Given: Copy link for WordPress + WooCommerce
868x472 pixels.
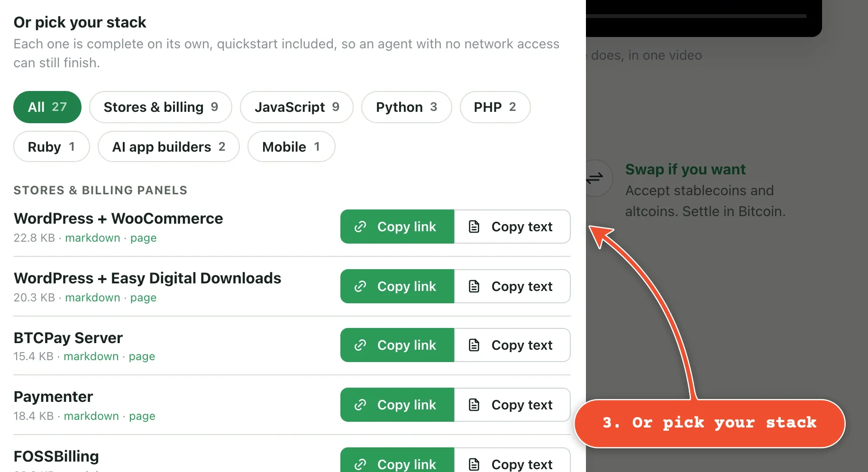Looking at the screenshot, I should coord(397,227).
